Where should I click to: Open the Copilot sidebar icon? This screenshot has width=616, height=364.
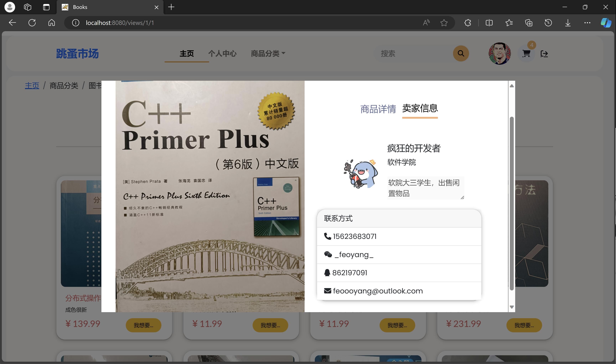click(x=606, y=23)
